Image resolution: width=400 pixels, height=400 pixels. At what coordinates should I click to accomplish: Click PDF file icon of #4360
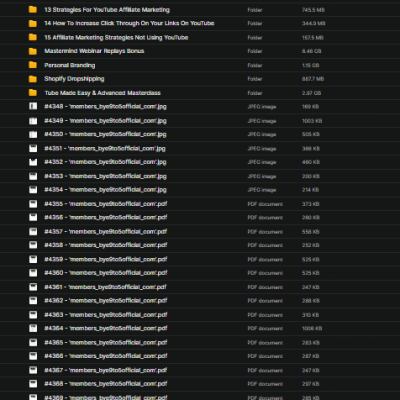point(33,273)
